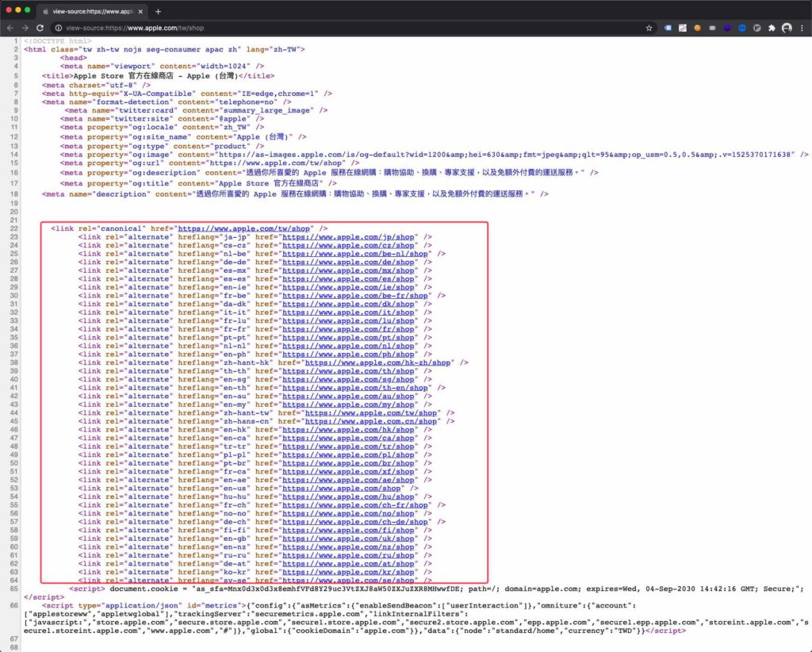Image resolution: width=812 pixels, height=652 pixels.
Task: Bookmark this page with the star icon
Action: [649, 28]
